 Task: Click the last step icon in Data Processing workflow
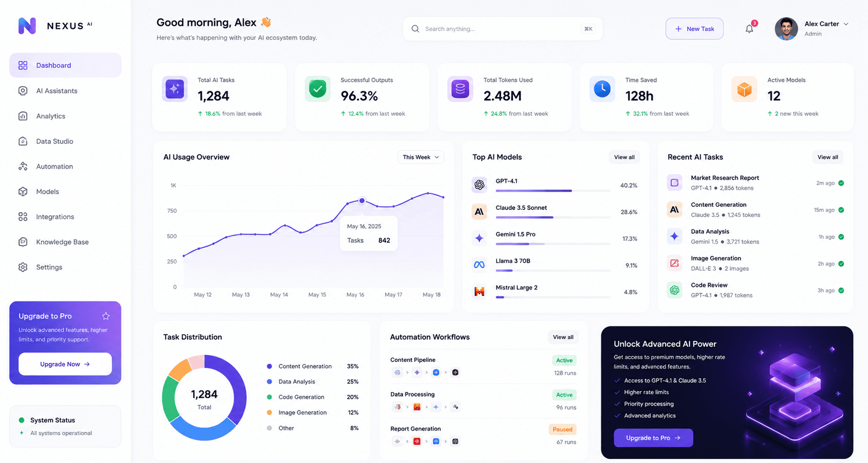click(x=455, y=407)
